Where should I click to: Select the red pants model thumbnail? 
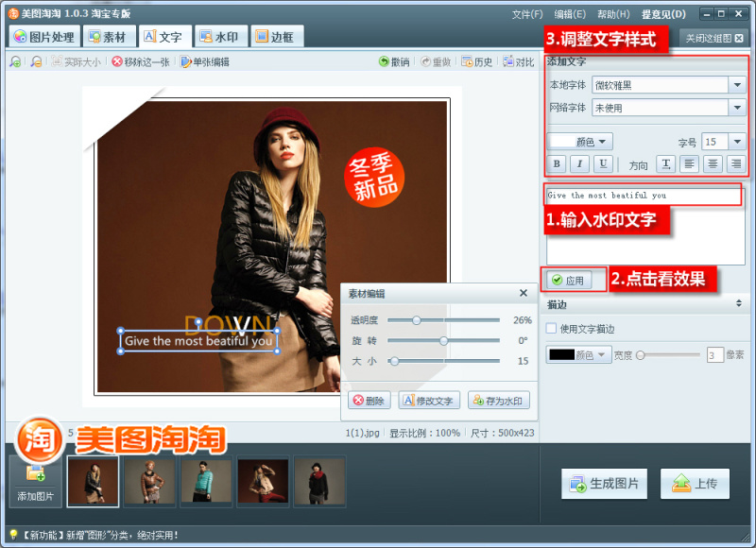click(x=263, y=482)
